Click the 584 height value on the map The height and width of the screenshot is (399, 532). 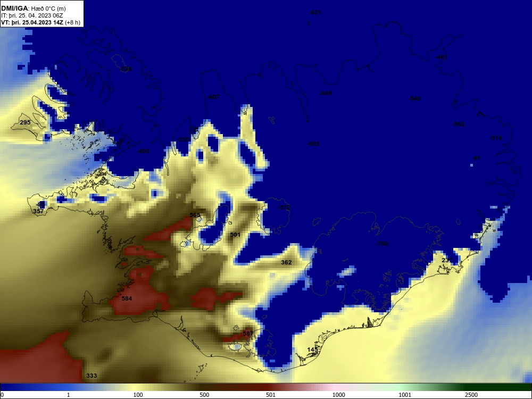click(x=127, y=298)
